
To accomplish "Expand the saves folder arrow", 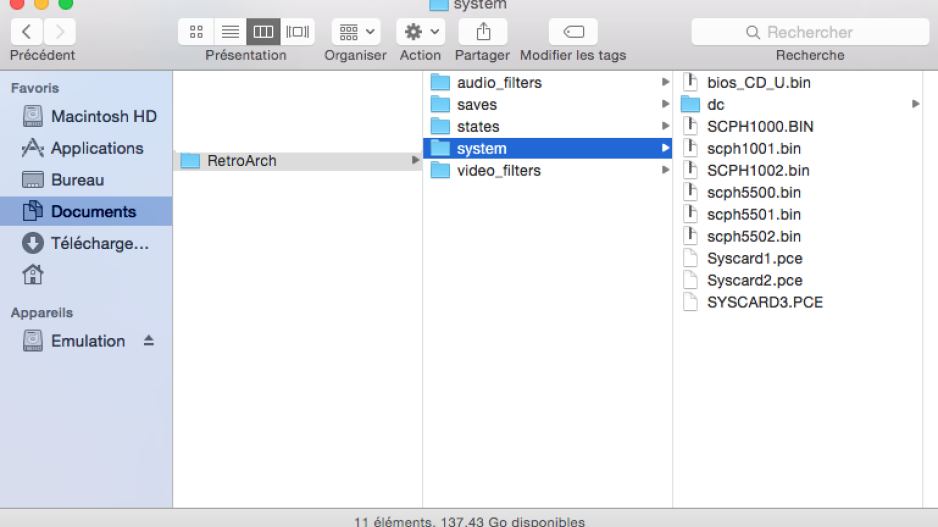I will pos(665,104).
